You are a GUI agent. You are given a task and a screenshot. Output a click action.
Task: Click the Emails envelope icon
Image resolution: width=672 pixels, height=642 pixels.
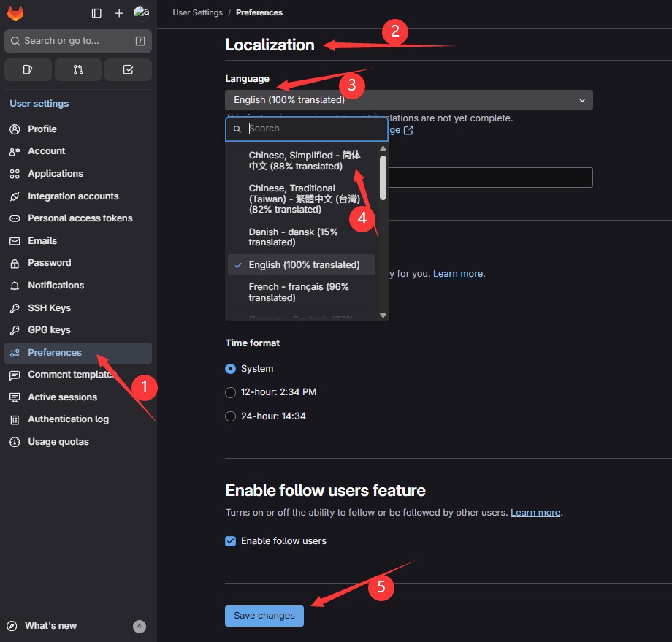(x=15, y=241)
